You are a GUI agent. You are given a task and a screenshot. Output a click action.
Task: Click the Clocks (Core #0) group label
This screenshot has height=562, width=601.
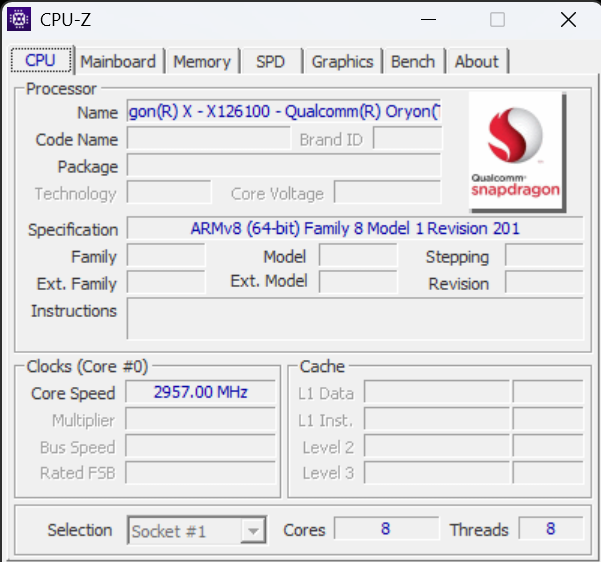87,367
